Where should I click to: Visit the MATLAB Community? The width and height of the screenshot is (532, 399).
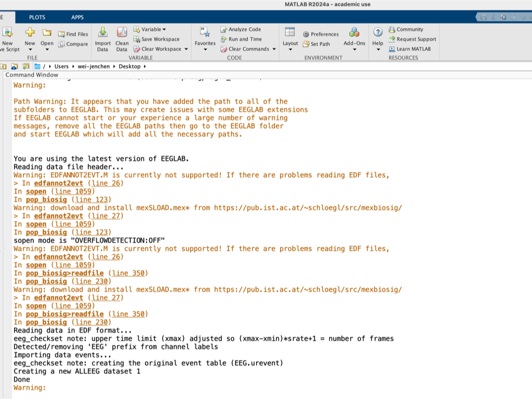pyautogui.click(x=406, y=29)
